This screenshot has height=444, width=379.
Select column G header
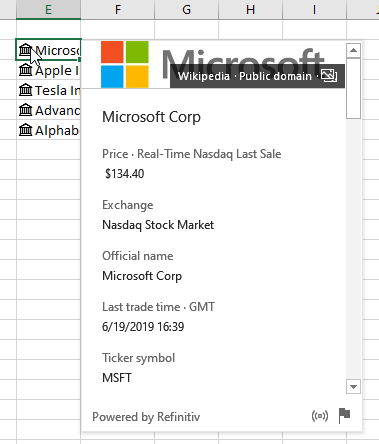[187, 10]
